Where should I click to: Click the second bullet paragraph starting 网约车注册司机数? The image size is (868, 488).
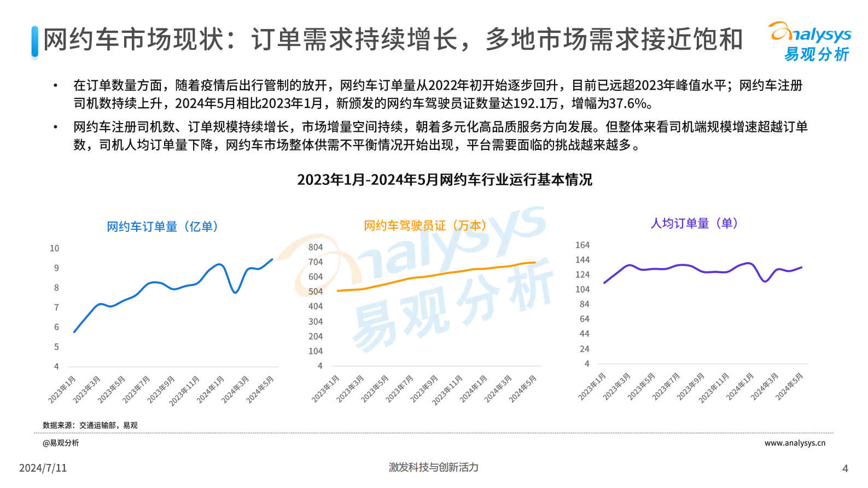tap(441, 136)
